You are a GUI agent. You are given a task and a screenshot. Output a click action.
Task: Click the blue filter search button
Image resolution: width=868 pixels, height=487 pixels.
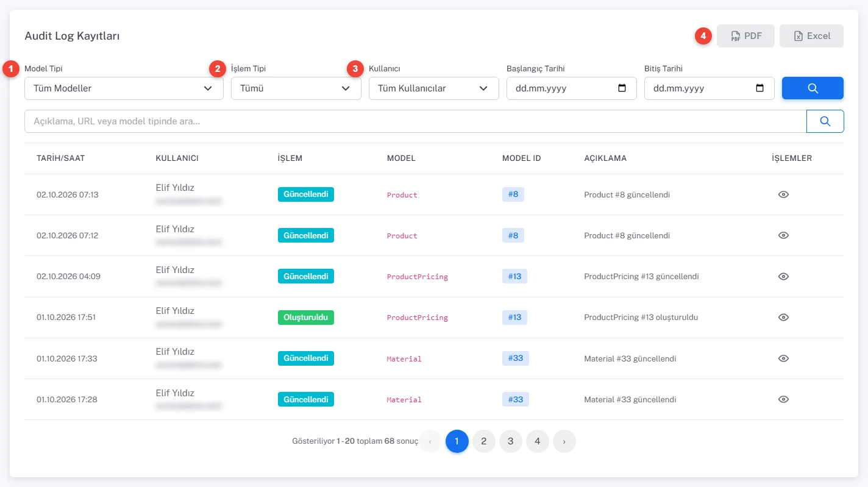click(813, 88)
